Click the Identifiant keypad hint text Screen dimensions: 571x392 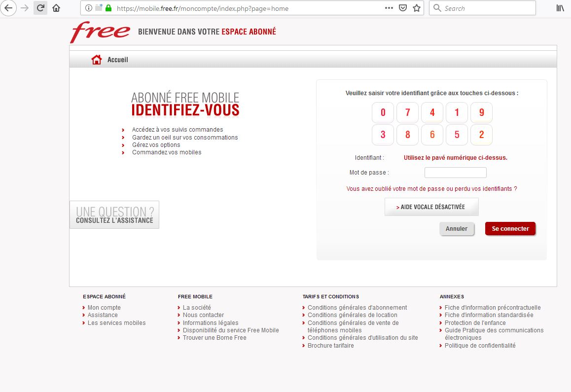[456, 158]
